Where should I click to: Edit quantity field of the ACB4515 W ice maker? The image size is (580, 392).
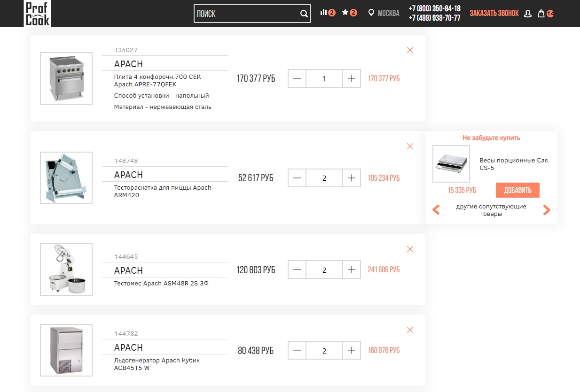(324, 350)
